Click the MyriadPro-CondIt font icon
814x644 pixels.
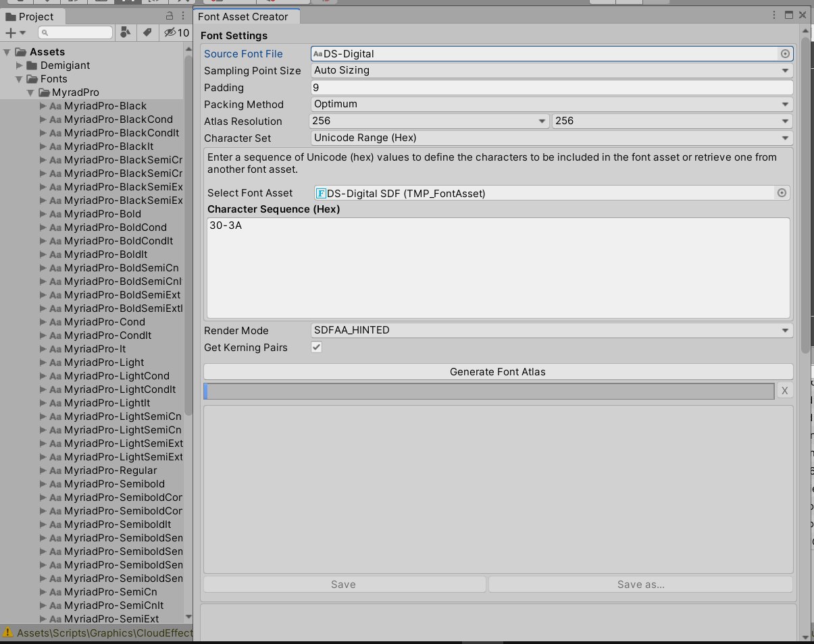[x=56, y=336]
